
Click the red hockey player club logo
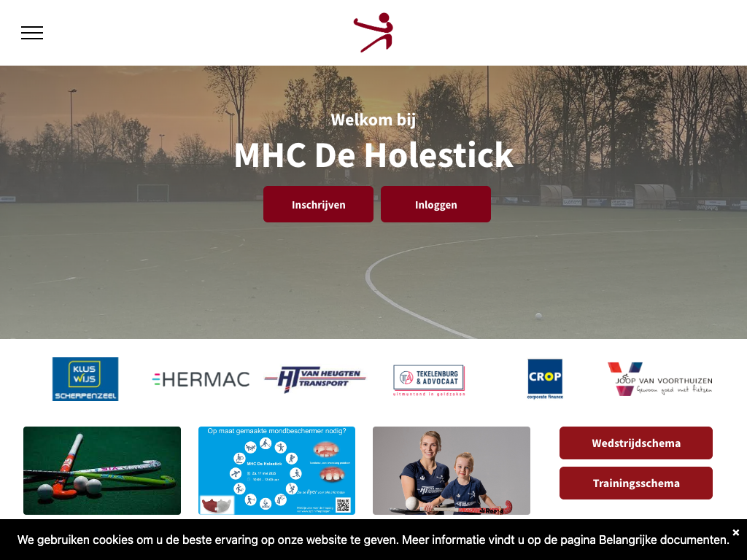click(x=373, y=32)
